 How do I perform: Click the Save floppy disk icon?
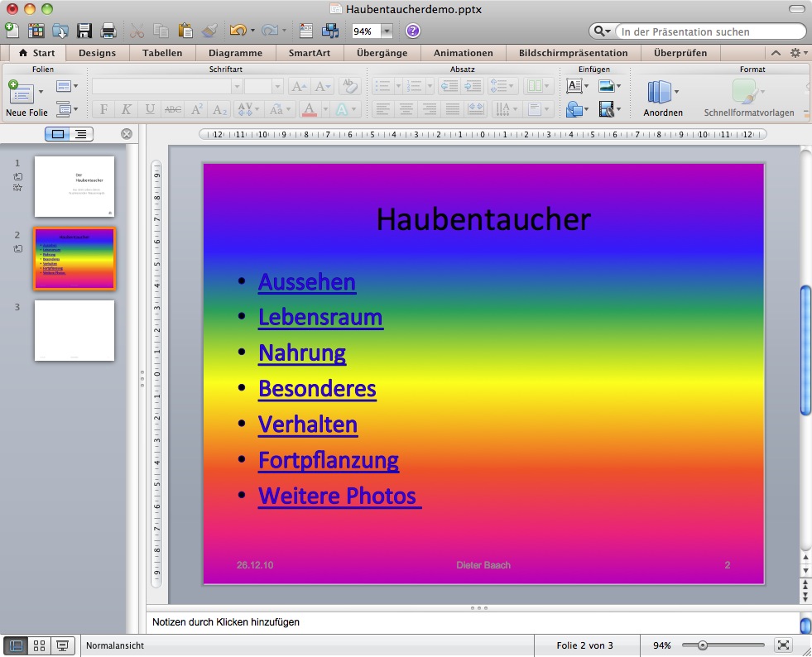(x=84, y=31)
